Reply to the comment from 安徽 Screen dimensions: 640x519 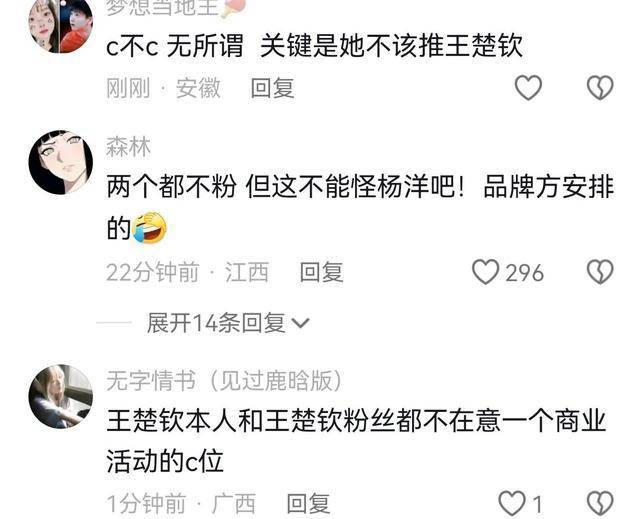(x=272, y=88)
